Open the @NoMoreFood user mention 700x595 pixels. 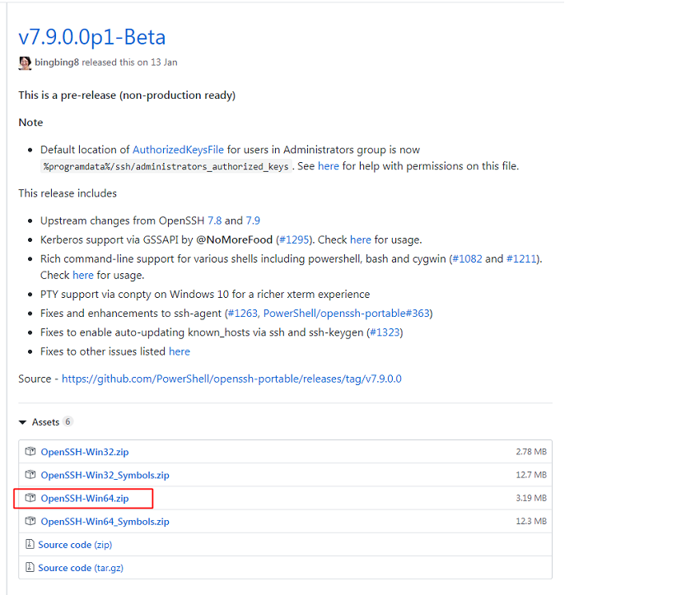pos(235,240)
